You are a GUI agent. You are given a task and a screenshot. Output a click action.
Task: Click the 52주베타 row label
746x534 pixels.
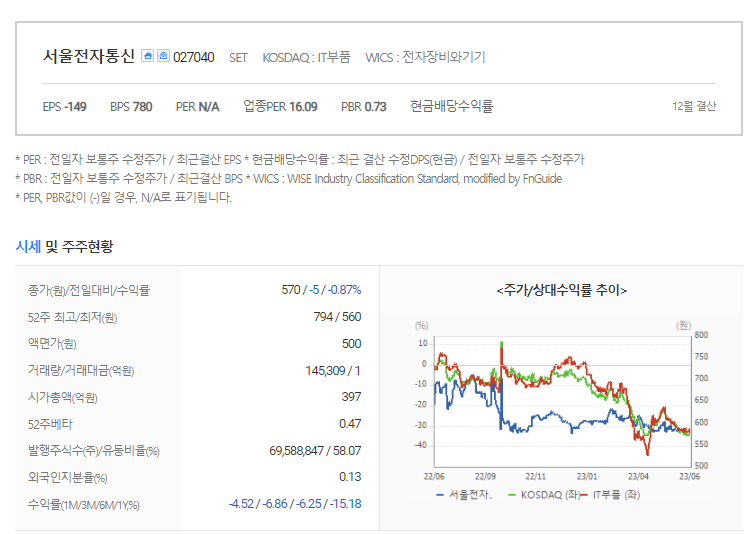click(x=50, y=424)
